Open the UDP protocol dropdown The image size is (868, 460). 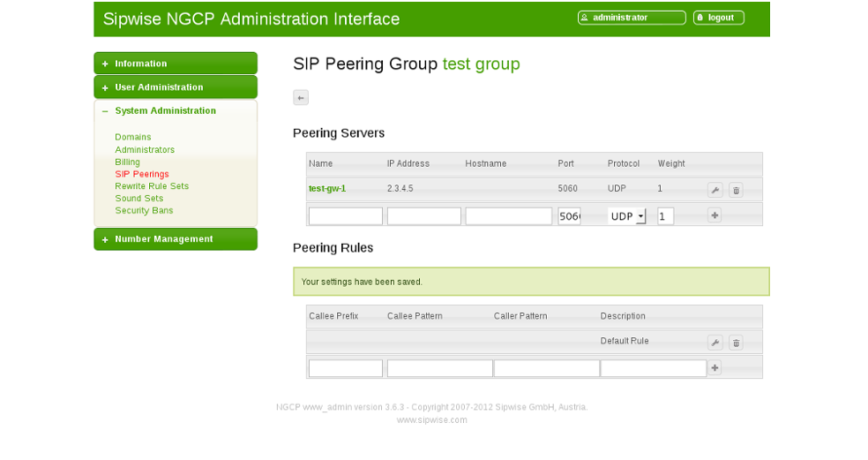coord(626,216)
